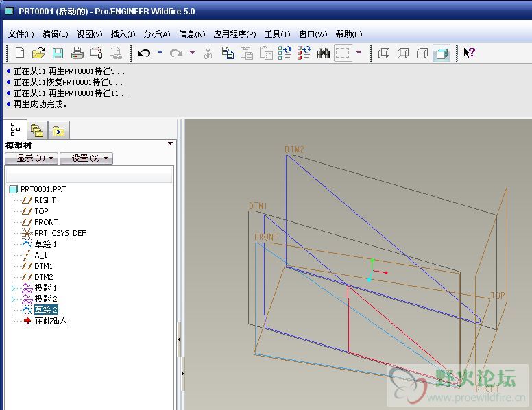
Task: Open the 工具(T) menu
Action: (277, 34)
